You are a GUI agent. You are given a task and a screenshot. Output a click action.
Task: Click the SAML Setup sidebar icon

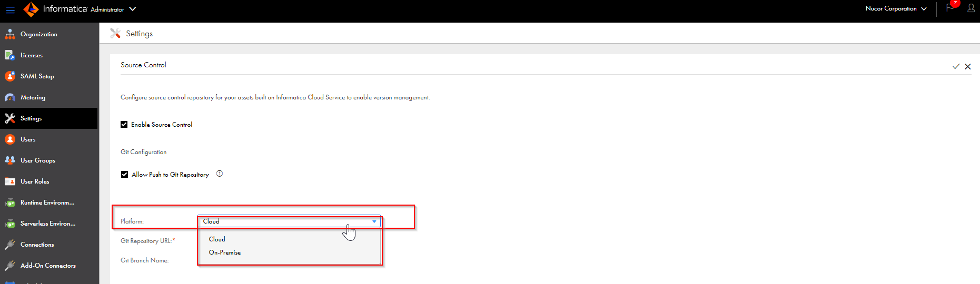(10, 76)
